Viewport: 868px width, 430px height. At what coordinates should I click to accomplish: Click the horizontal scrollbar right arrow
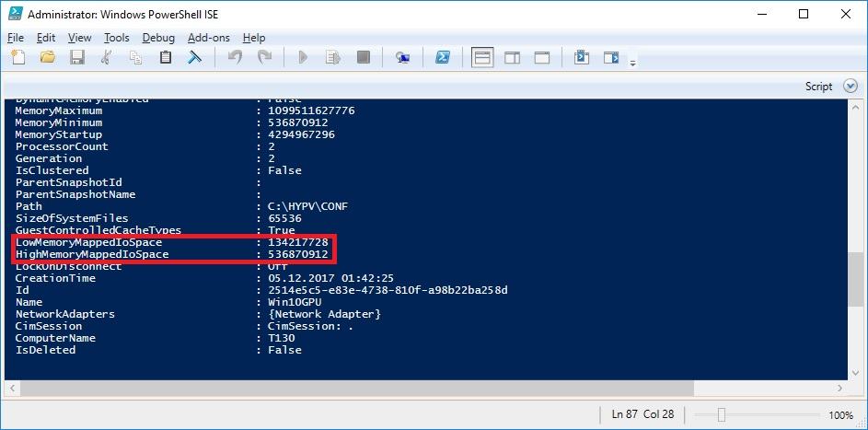tap(840, 388)
